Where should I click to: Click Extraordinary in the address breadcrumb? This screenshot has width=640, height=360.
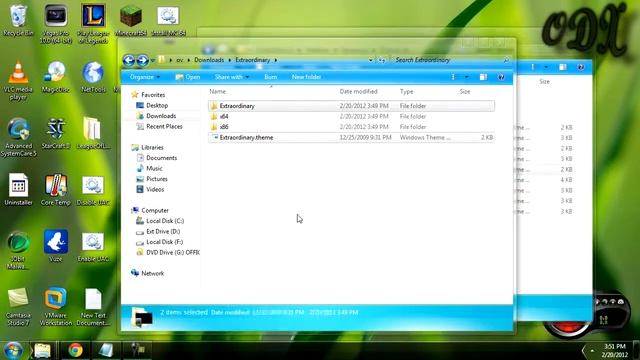(253, 60)
